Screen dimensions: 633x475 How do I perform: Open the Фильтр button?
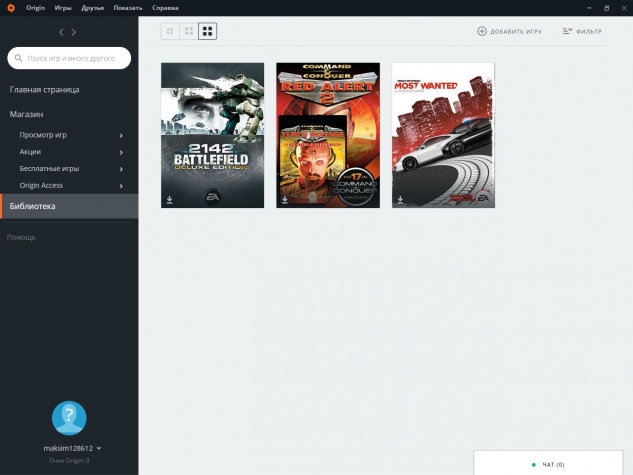pyautogui.click(x=582, y=31)
